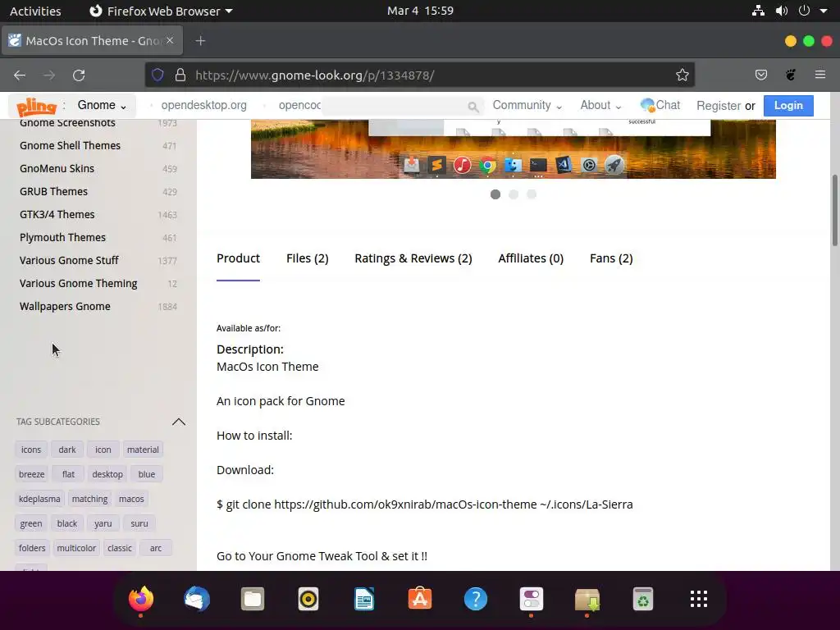Switch to the Files (2) tab
This screenshot has height=630, width=840.
coord(307,258)
